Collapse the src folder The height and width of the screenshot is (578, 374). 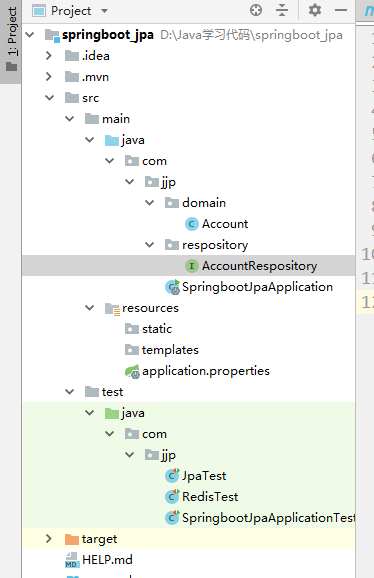coord(49,98)
